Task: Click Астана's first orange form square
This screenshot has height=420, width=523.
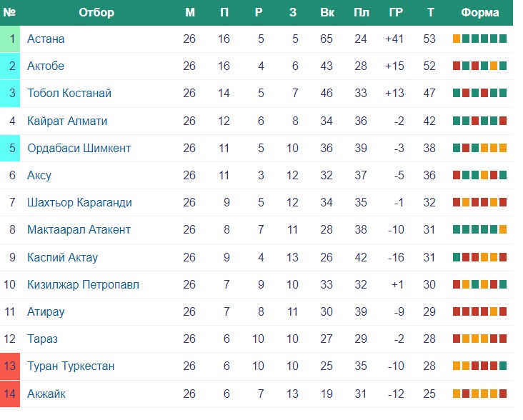Action: pos(457,39)
